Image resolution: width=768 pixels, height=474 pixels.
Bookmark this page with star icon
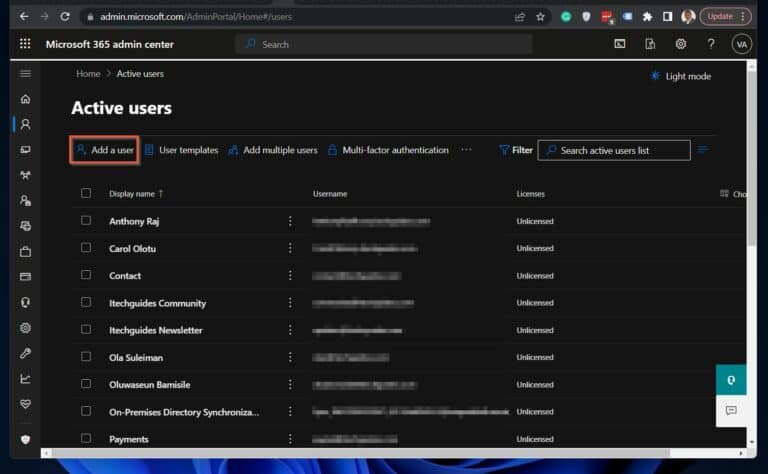click(540, 17)
